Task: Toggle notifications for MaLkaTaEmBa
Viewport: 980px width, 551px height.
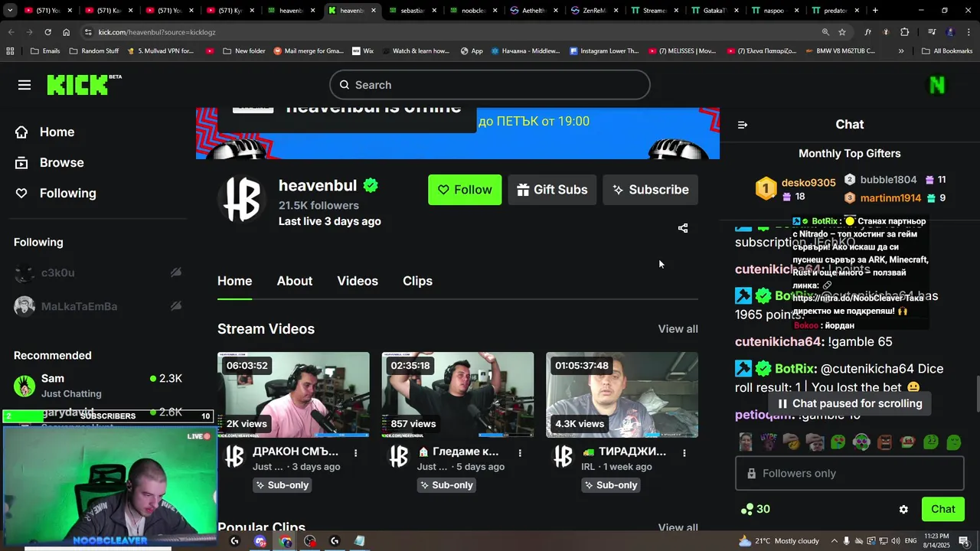Action: point(176,306)
